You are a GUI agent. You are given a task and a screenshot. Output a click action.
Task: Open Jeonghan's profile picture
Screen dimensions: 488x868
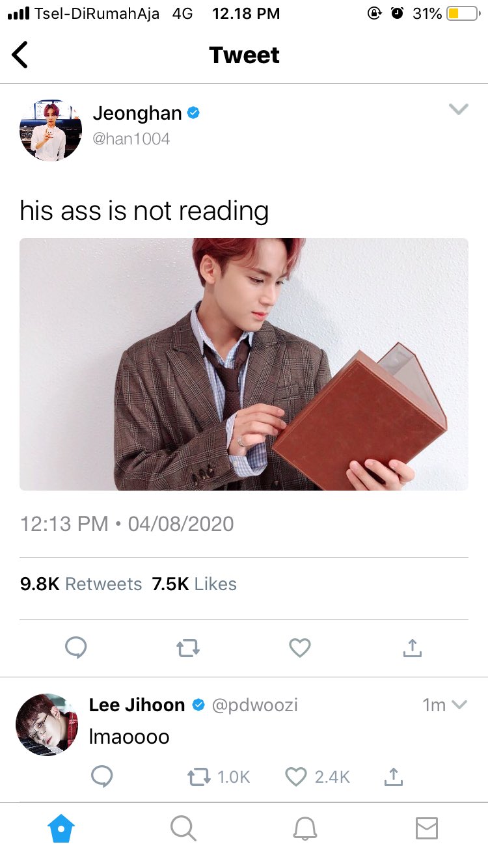click(51, 130)
